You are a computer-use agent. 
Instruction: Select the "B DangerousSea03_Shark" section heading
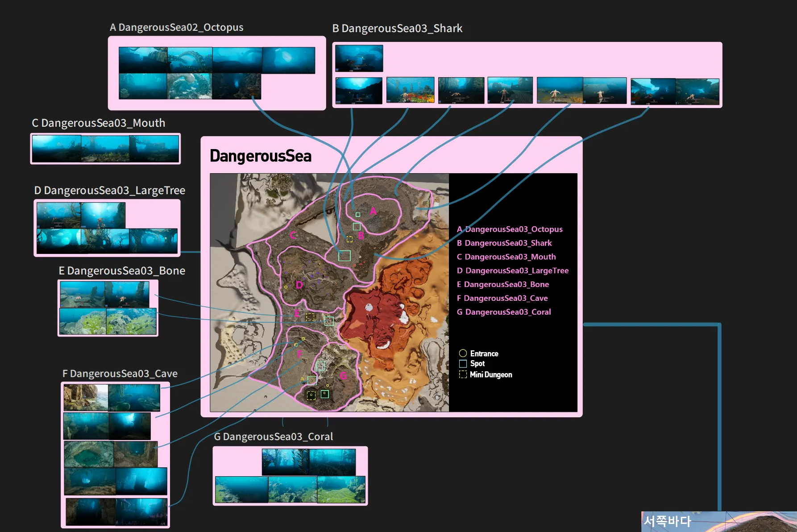397,29
